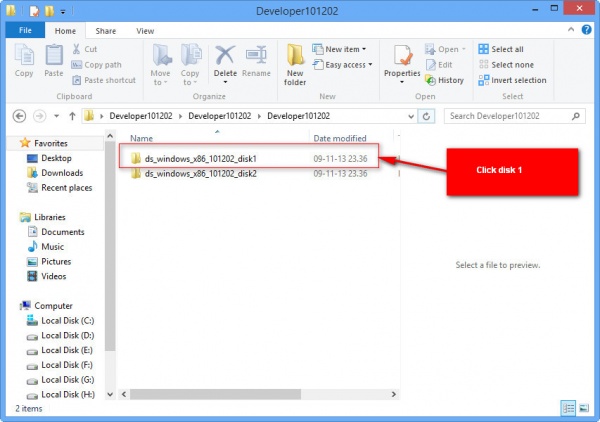600x422 pixels.
Task: Open the File menu
Action: (25, 30)
